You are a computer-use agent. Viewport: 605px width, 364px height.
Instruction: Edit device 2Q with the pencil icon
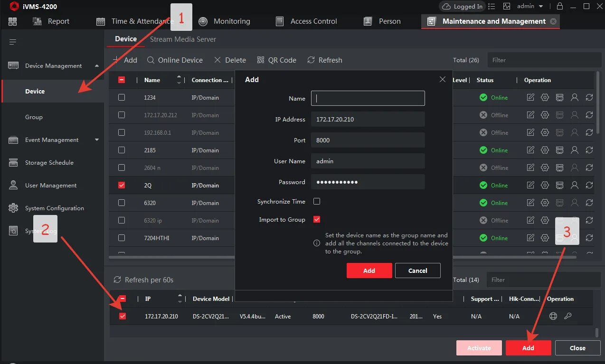(x=530, y=185)
